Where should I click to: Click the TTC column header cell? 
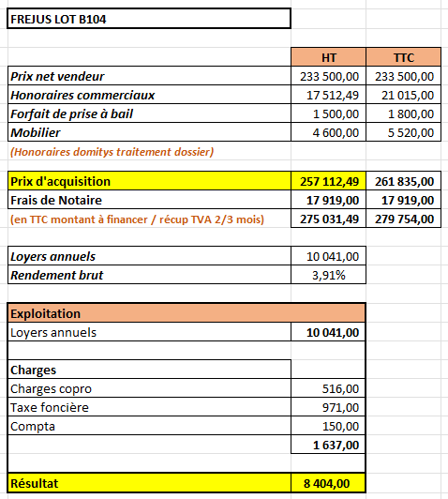point(404,57)
